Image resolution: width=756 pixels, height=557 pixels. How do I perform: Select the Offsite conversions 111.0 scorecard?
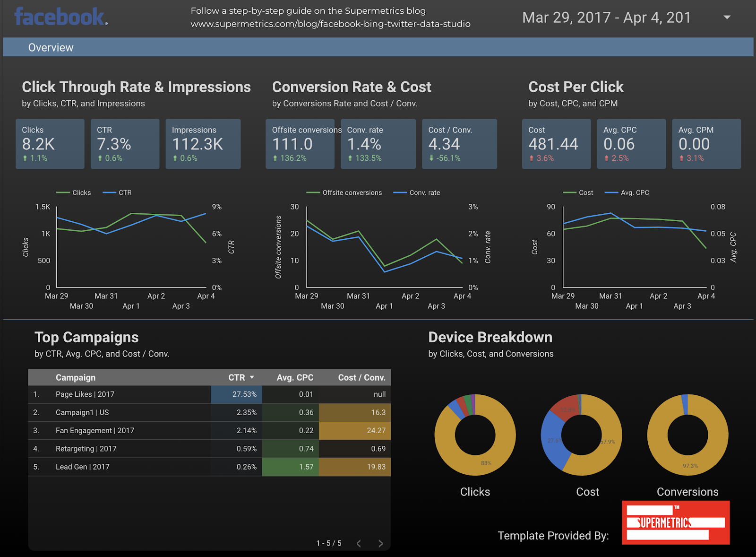300,144
